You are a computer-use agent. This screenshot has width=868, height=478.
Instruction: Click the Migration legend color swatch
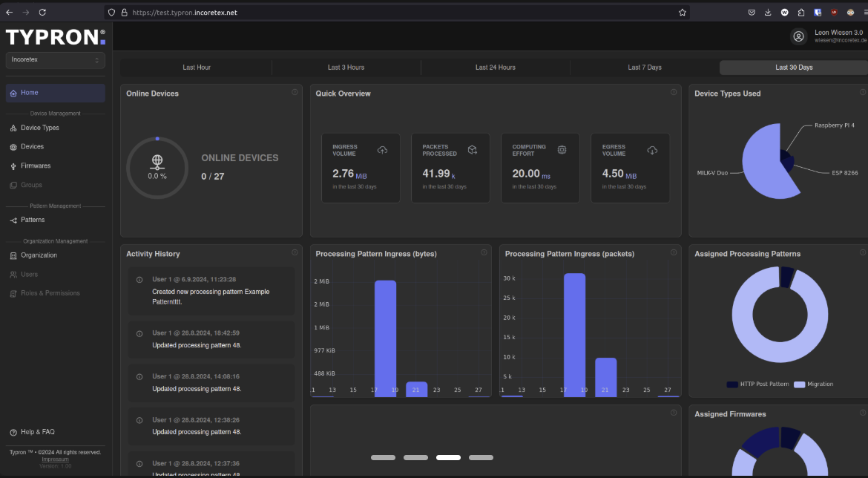799,384
